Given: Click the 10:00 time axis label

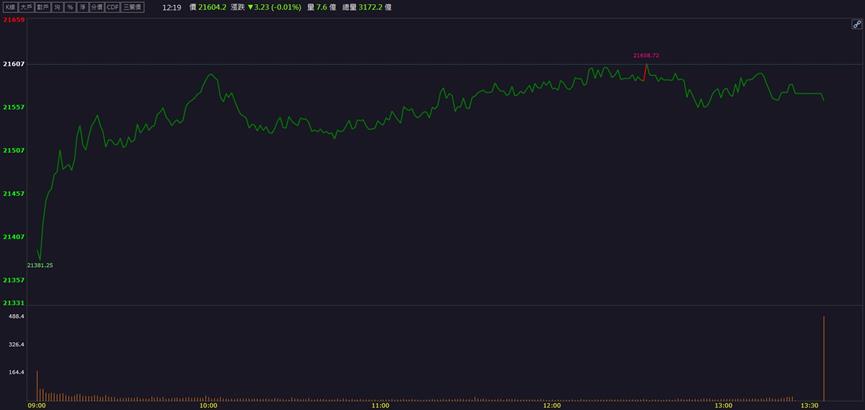Looking at the screenshot, I should point(209,406).
